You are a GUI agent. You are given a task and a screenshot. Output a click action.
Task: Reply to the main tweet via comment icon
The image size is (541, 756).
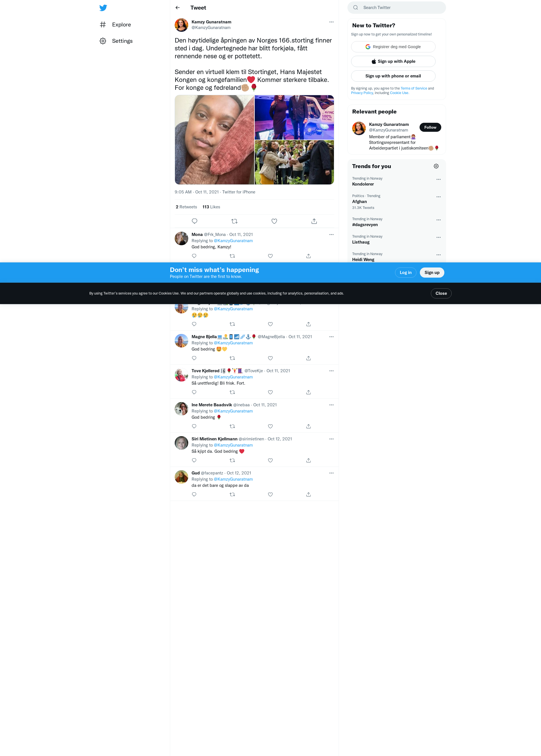194,221
